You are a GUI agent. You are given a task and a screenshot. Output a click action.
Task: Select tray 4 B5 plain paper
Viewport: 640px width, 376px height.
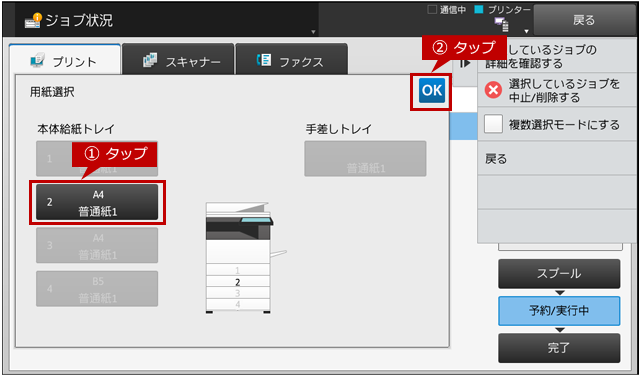point(97,289)
